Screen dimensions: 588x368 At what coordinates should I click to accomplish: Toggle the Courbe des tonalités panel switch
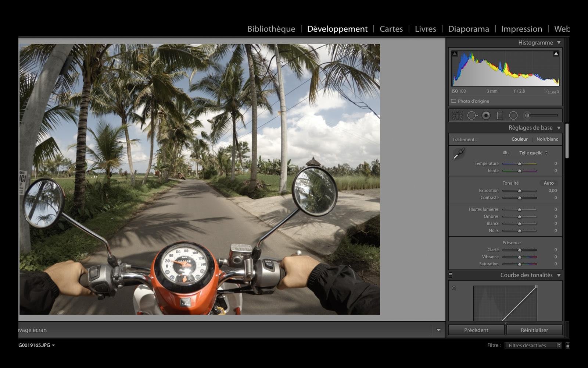click(451, 275)
